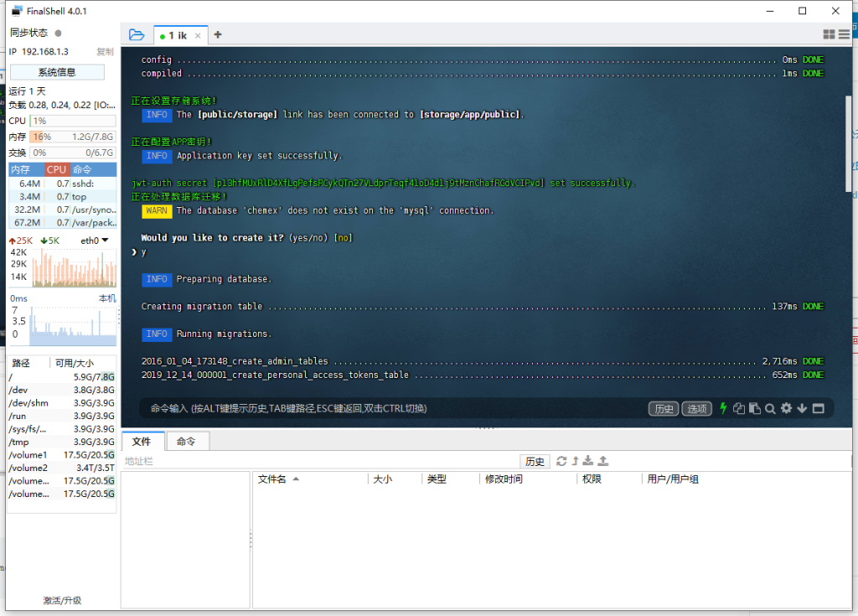The height and width of the screenshot is (616, 858).
Task: Expand the eth0 network interface dropdown
Action: (95, 241)
